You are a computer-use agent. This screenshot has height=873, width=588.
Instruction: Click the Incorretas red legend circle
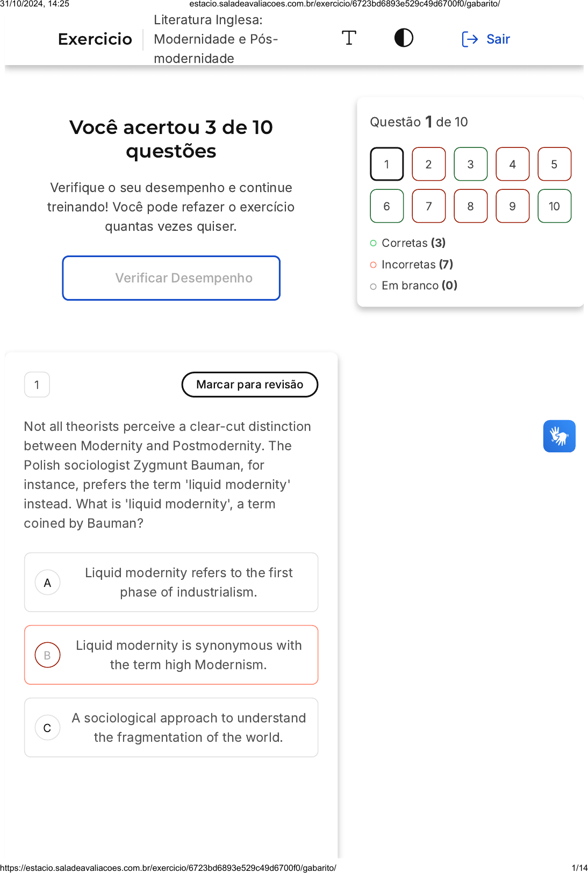point(374,265)
